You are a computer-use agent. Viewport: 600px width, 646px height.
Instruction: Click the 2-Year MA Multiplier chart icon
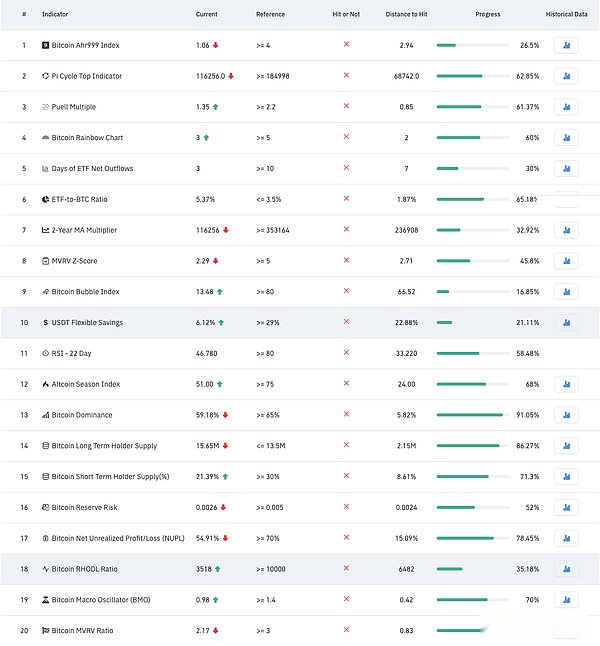coord(45,230)
